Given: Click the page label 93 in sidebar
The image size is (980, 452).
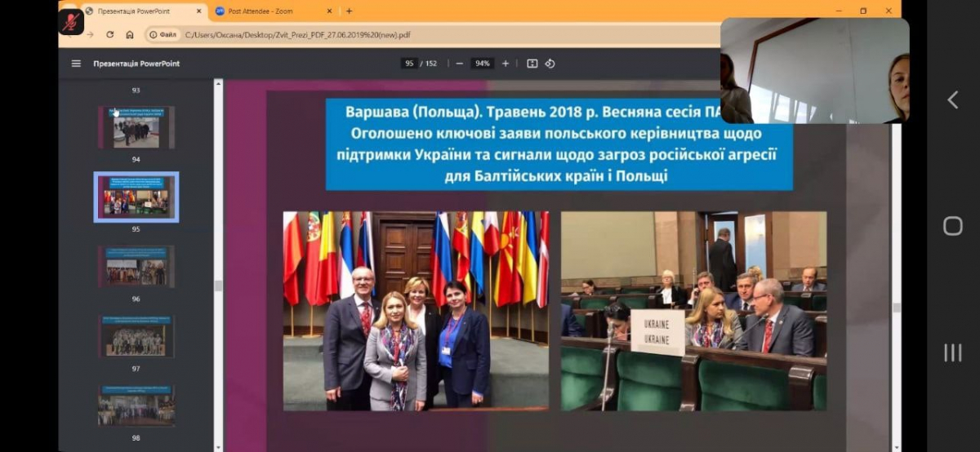Looking at the screenshot, I should tap(136, 91).
